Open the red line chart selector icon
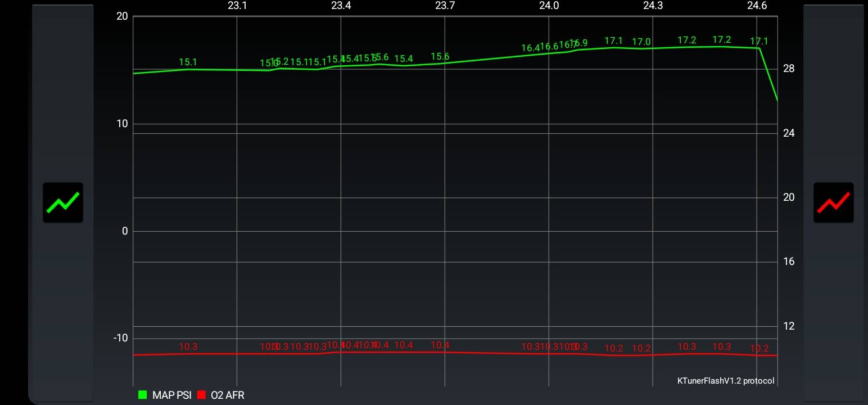 (833, 202)
